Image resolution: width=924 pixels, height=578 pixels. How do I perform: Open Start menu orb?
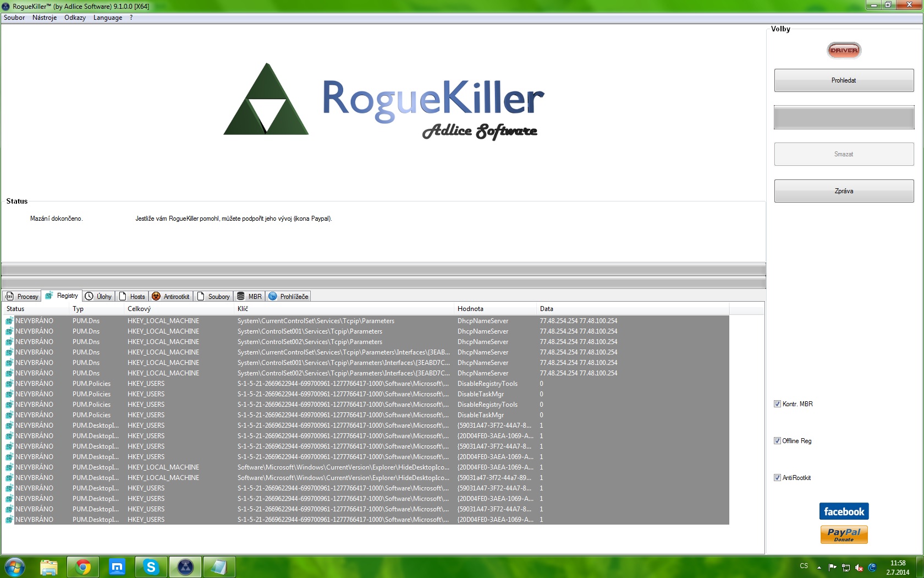coord(14,567)
